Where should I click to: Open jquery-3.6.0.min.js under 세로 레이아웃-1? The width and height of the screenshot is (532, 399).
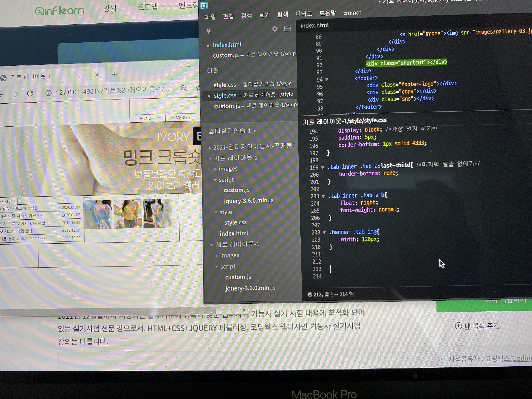coord(250,288)
